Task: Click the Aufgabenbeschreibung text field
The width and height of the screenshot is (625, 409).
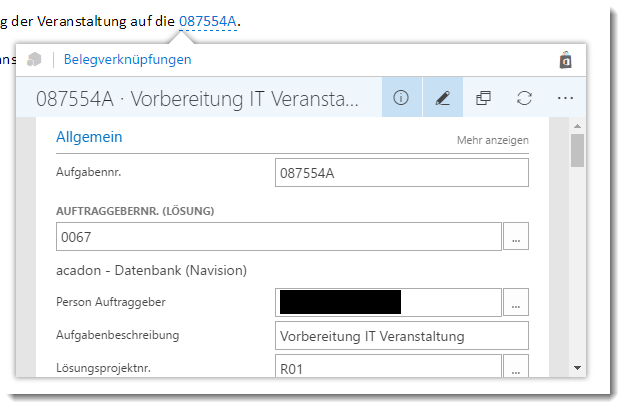Action: tap(402, 336)
